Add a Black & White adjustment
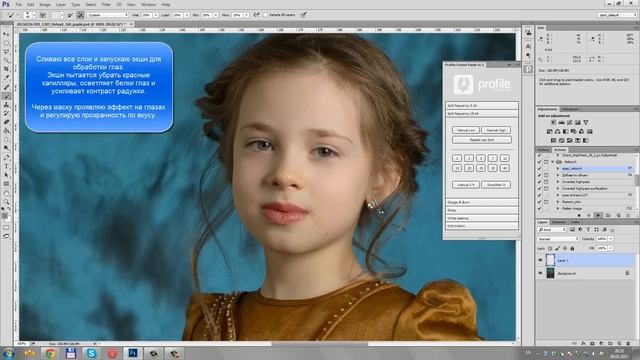640x360 pixels. [x=565, y=131]
